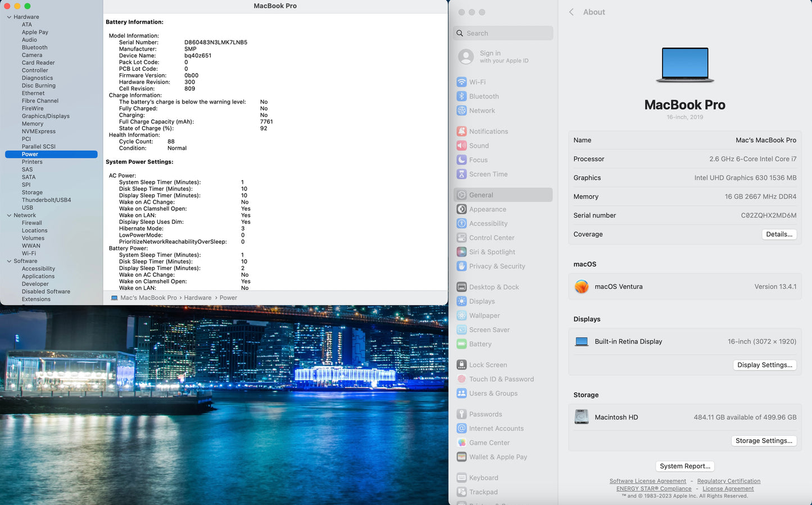Click the Notifications bell icon
Screen dimensions: 812x505
pos(461,132)
